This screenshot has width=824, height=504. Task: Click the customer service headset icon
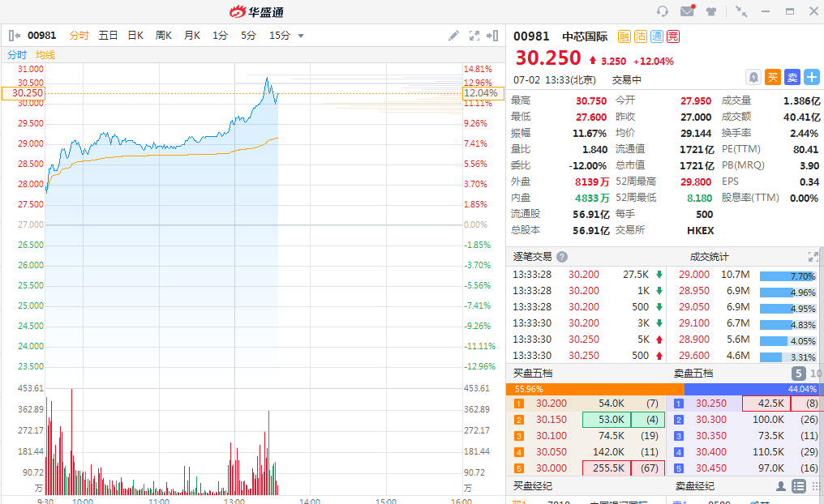(x=663, y=11)
